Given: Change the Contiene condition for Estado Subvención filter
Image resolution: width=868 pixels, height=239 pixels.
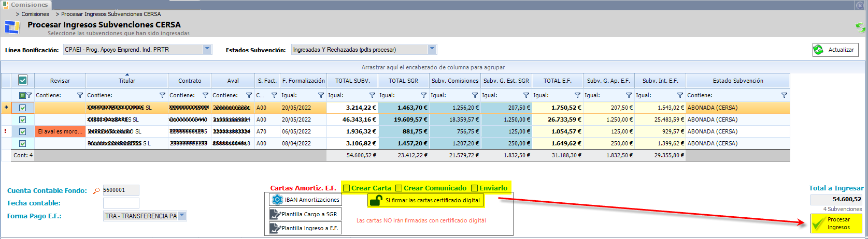Looking at the screenshot, I should [x=700, y=95].
